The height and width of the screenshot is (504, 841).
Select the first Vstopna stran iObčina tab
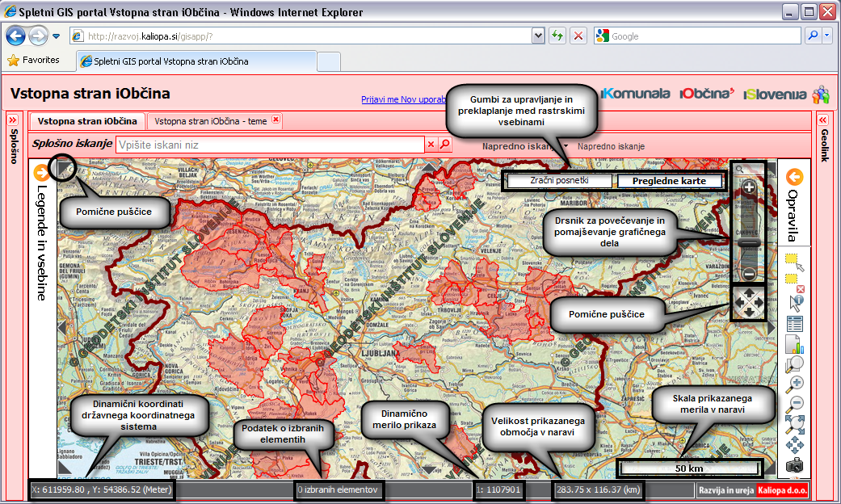point(87,120)
